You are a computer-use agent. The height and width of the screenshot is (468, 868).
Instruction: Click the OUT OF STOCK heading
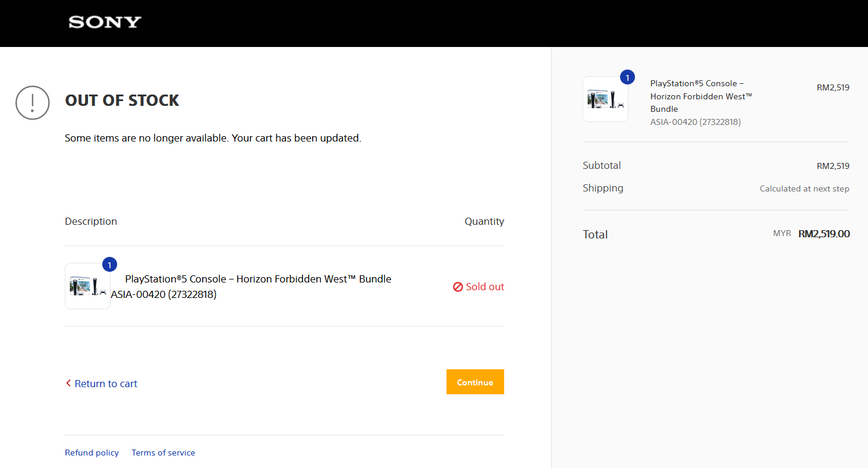122,100
